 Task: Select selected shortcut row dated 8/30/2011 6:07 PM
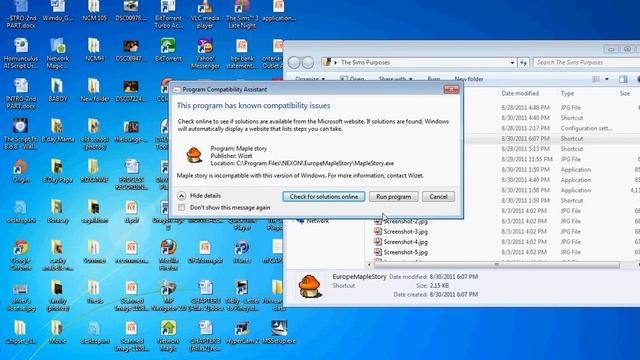[x=551, y=138]
